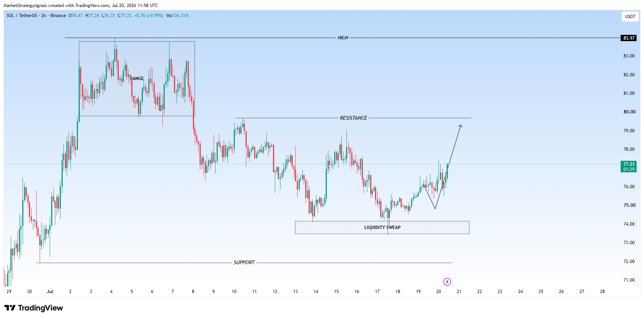Click the 83.00 price axis label
The image size is (644, 319).
click(629, 56)
